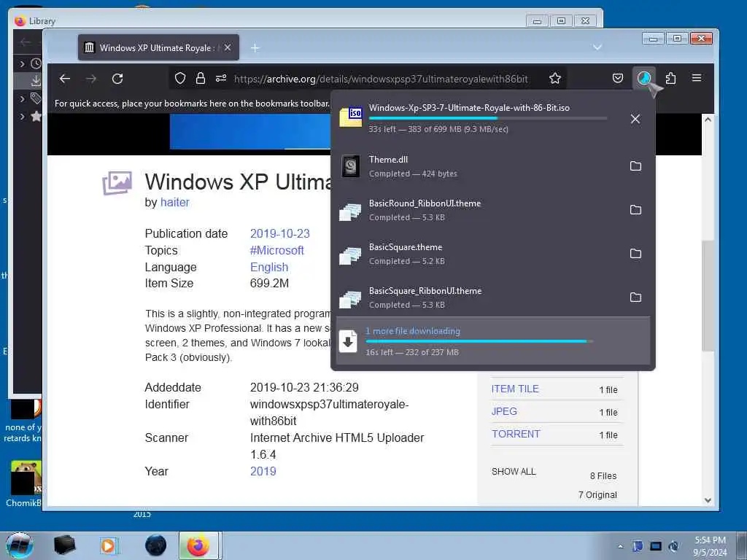Show BasicRound_RibbonUI.theme in folder

pos(635,210)
